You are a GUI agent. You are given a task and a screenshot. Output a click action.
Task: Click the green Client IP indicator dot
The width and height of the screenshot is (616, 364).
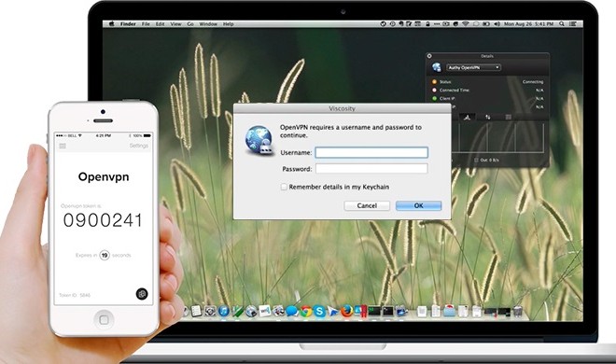point(434,98)
